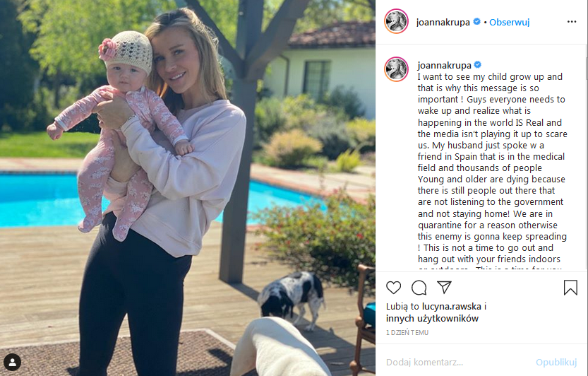Focus the Dodaj komentarz input field
The width and height of the screenshot is (588, 376).
coord(457,363)
